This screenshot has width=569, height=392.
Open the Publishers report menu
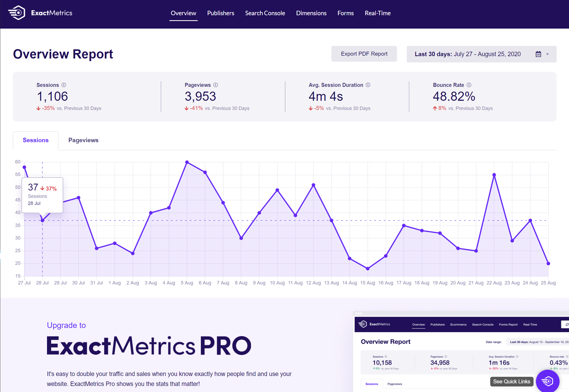coord(221,13)
